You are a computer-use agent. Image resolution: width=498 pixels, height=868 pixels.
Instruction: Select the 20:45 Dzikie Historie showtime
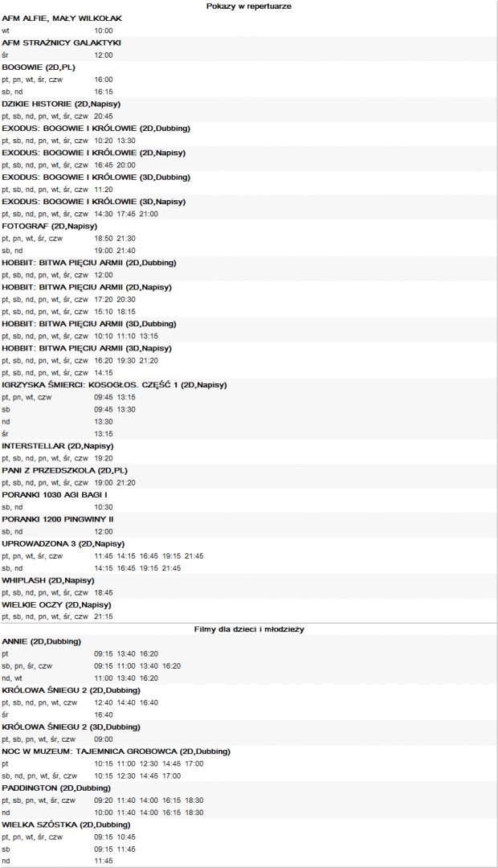click(104, 117)
